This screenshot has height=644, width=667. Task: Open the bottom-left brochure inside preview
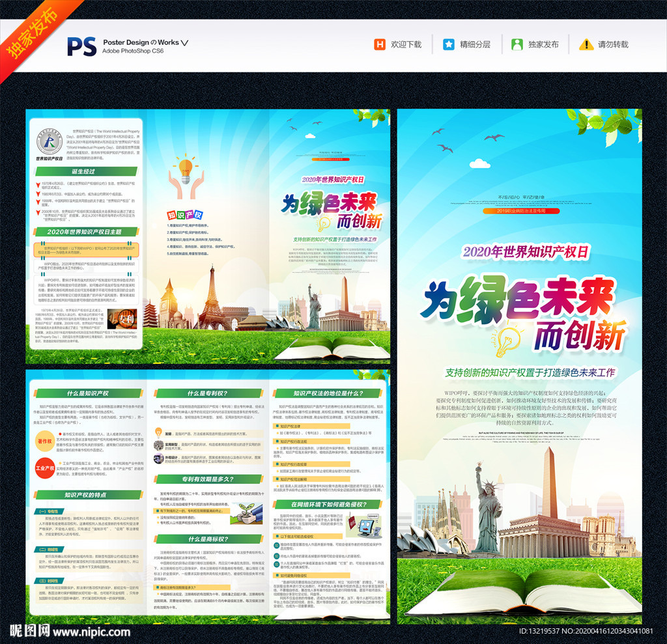coord(208,497)
